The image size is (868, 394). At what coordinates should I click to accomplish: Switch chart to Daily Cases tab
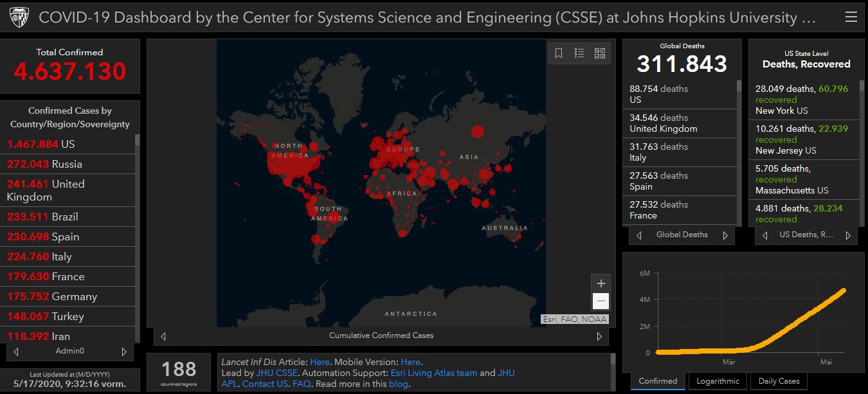779,381
